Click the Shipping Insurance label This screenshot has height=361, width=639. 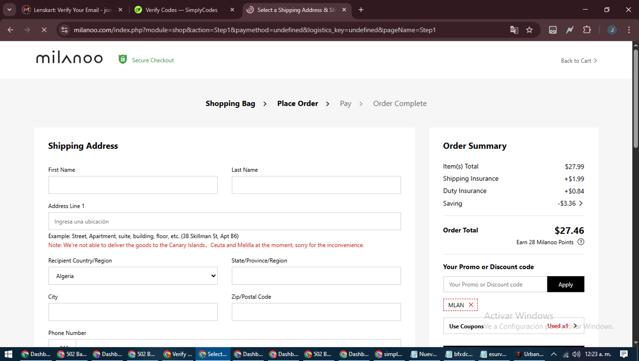(x=471, y=178)
